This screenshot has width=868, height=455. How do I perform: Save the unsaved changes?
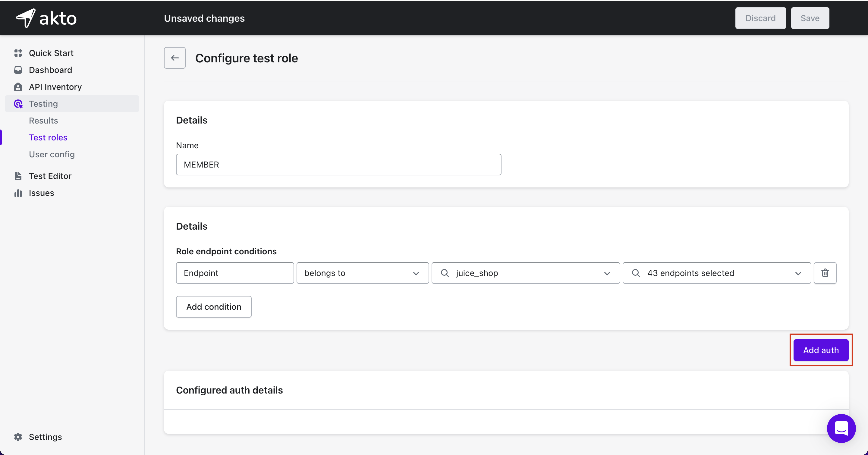pos(809,18)
